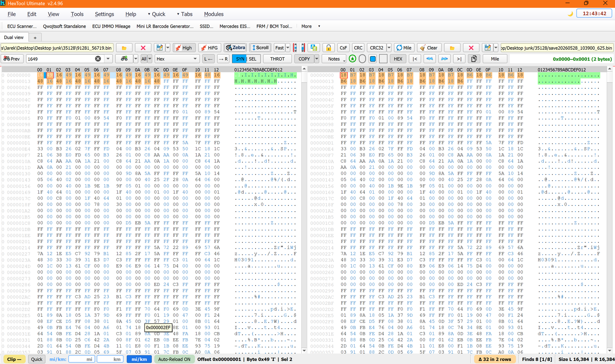The height and width of the screenshot is (364, 615).
Task: Go to previous difference blue arrow
Action: click(429, 59)
